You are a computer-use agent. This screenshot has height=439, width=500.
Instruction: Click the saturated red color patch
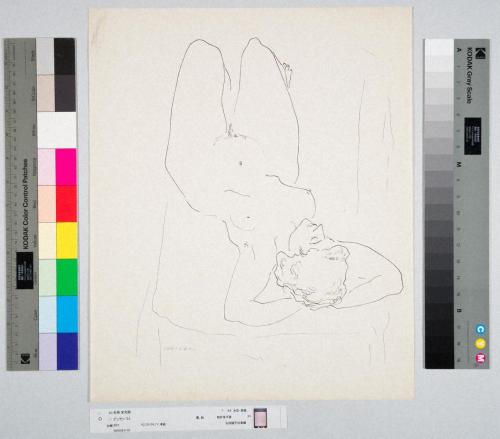click(x=66, y=203)
